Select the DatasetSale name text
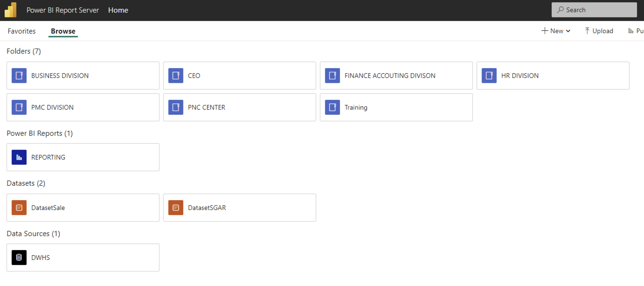The width and height of the screenshot is (644, 286). pyautogui.click(x=48, y=207)
